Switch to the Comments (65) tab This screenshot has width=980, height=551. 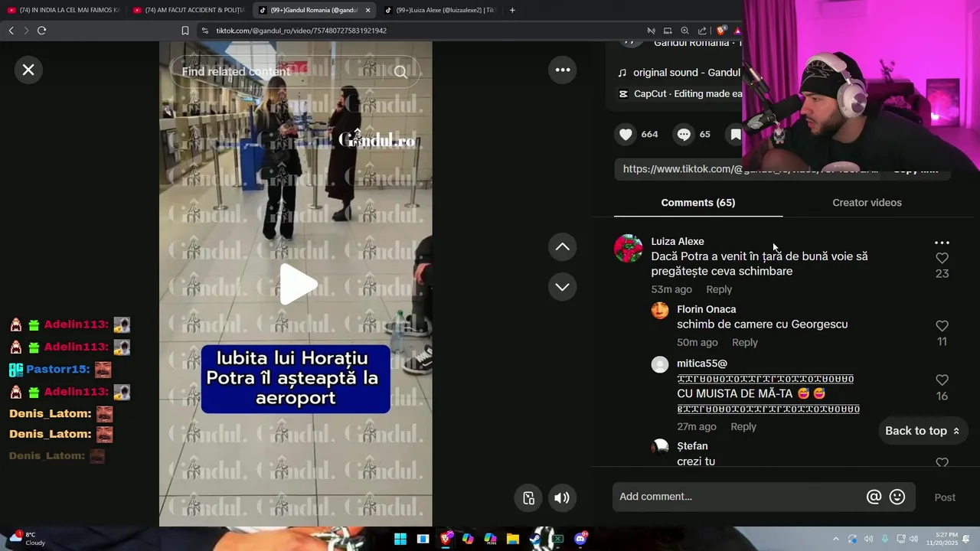pos(698,203)
